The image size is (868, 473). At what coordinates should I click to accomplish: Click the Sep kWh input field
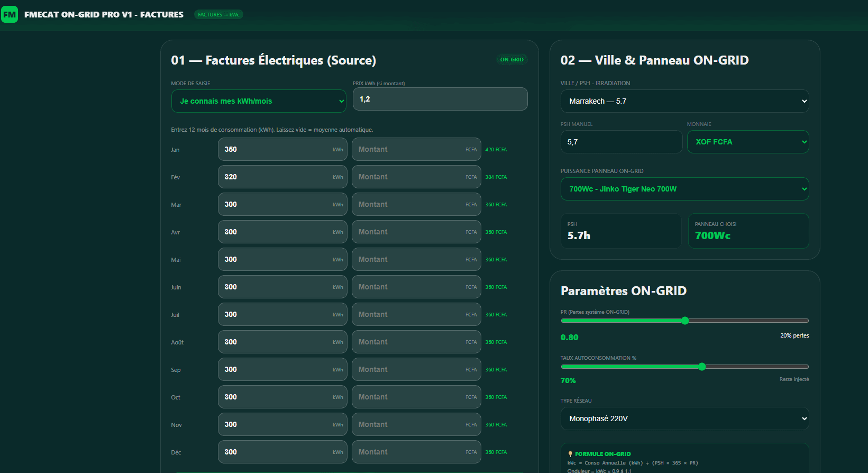[x=282, y=369]
